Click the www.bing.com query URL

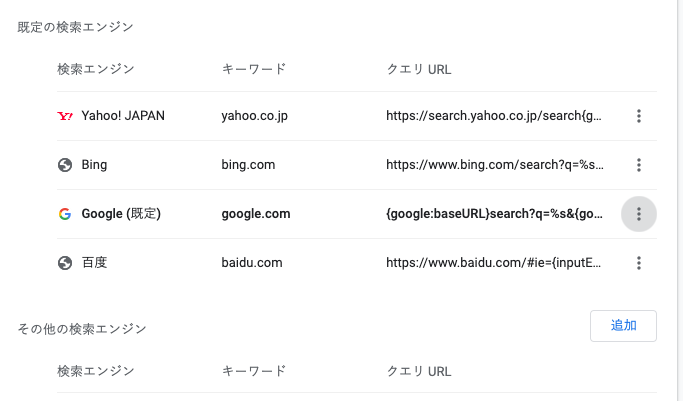[495, 165]
